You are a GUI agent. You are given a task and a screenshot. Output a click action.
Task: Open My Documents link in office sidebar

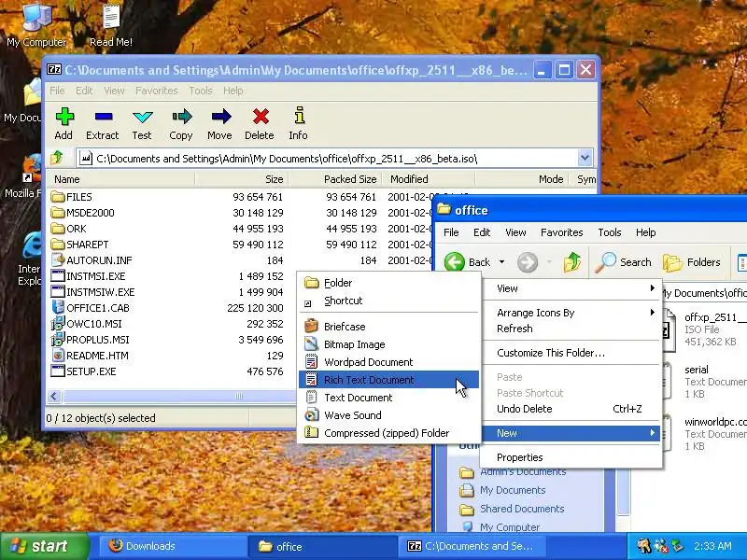[x=513, y=491]
